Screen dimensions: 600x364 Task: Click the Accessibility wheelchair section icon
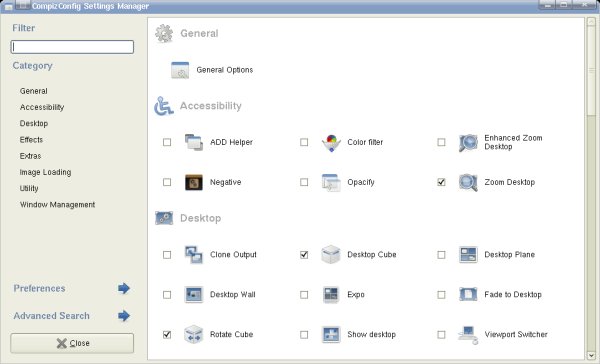[164, 106]
